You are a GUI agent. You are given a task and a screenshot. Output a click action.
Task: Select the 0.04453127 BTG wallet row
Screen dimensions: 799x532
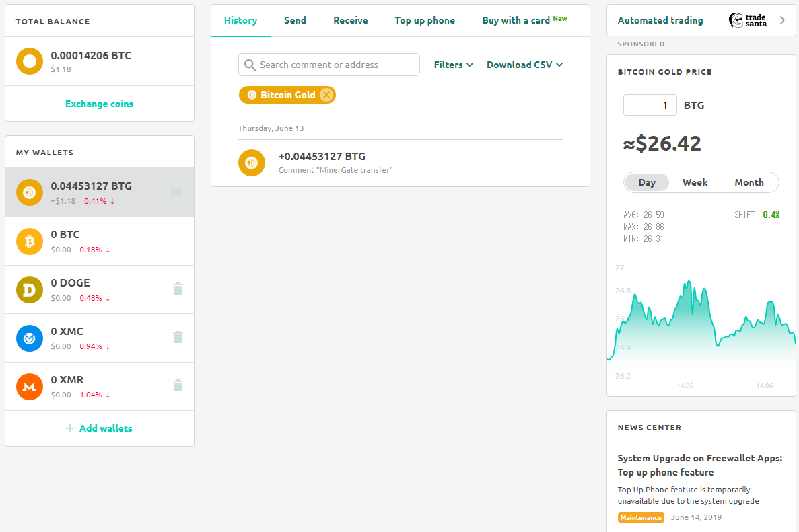coord(100,192)
